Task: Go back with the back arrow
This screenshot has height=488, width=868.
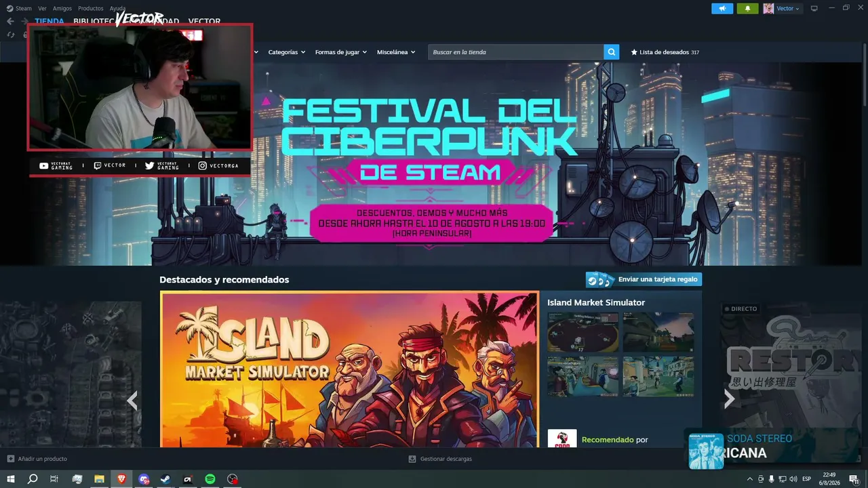Action: [10, 21]
